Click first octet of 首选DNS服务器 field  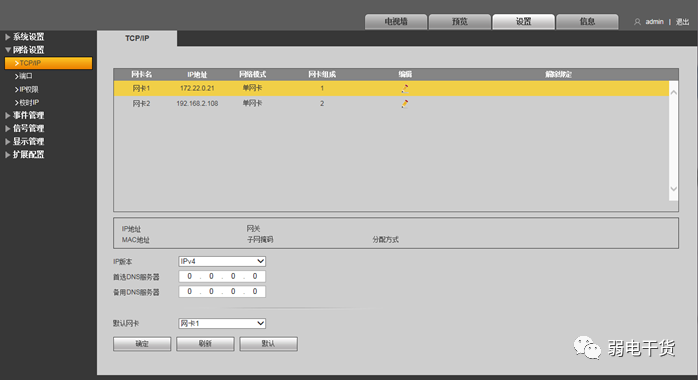[x=190, y=276]
